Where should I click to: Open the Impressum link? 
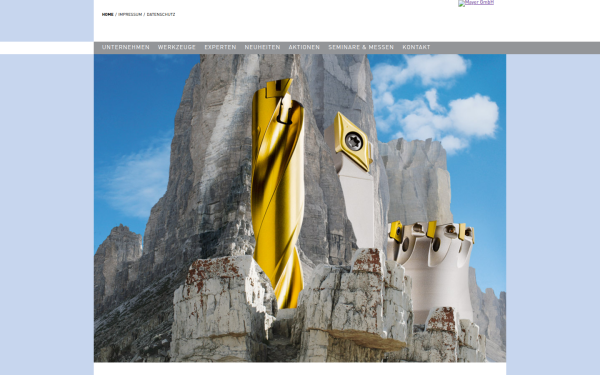(x=130, y=15)
